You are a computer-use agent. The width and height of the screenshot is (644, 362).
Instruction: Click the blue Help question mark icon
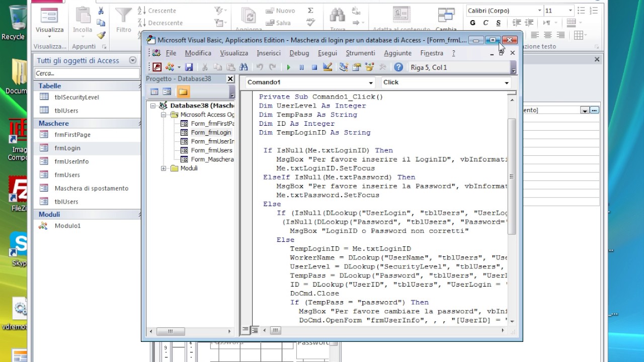(x=398, y=67)
